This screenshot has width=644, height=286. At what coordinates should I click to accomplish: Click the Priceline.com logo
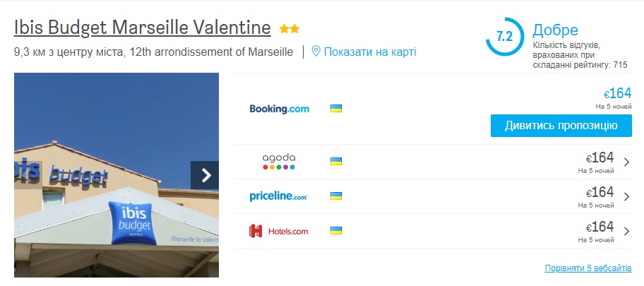tap(279, 196)
